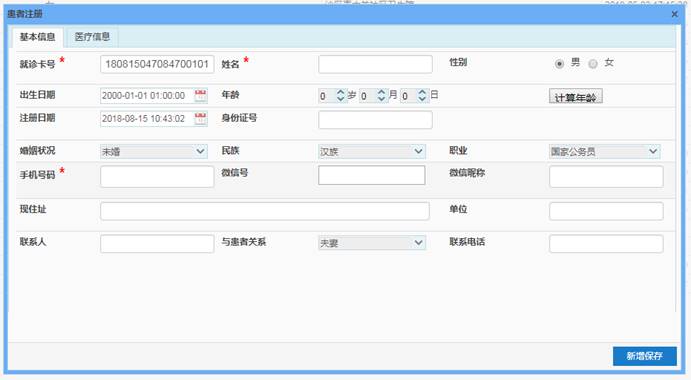Open calendar picker for 注册日期
This screenshot has width=691, height=380.
click(201, 119)
